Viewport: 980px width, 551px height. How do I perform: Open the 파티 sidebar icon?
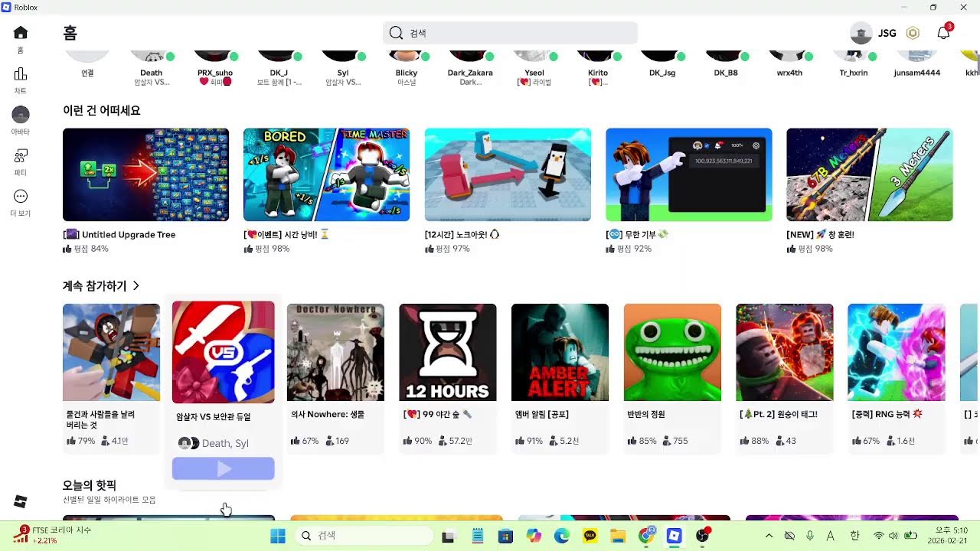pyautogui.click(x=21, y=156)
